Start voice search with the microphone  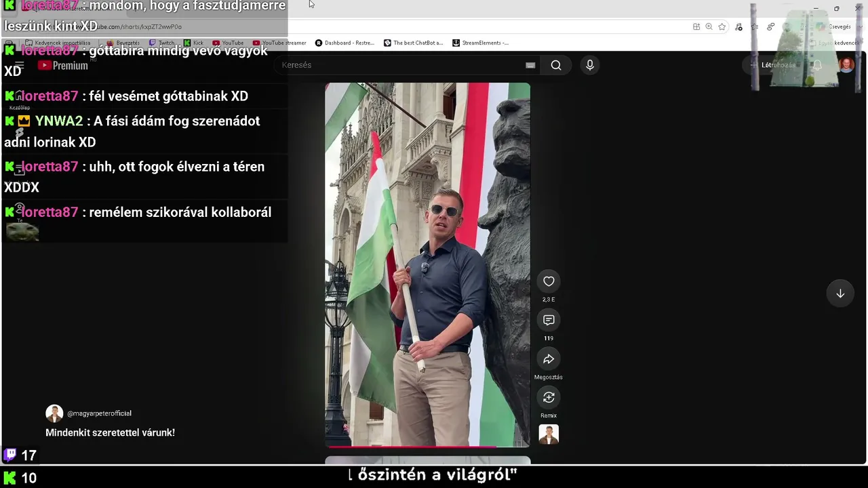pyautogui.click(x=590, y=65)
